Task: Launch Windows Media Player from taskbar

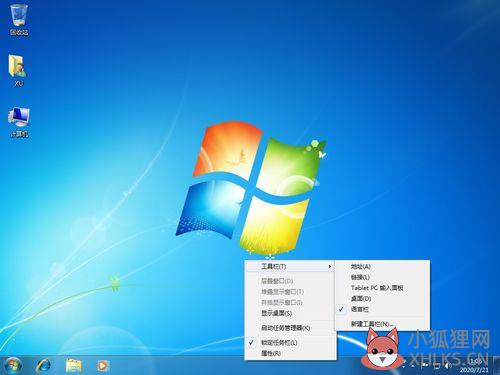Action: (102, 366)
